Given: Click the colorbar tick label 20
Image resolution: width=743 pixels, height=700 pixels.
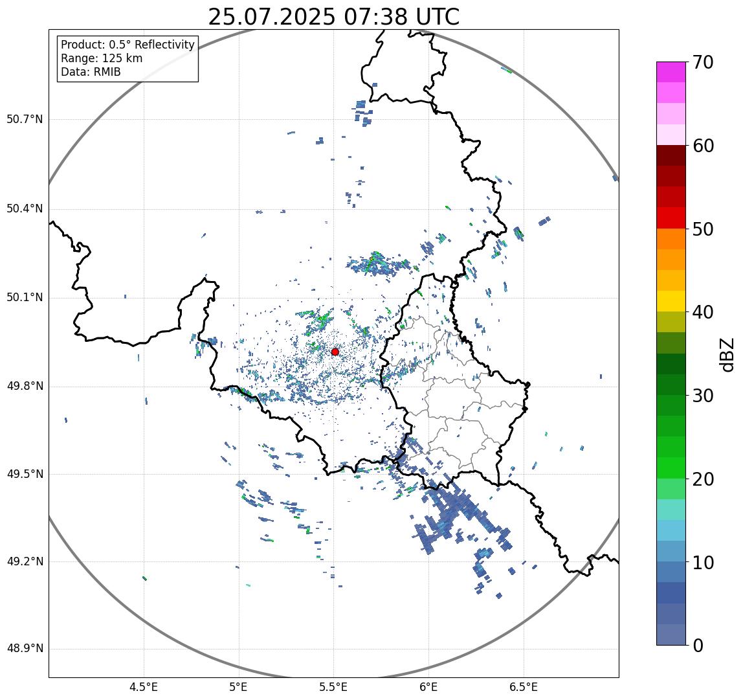Looking at the screenshot, I should click(x=703, y=479).
